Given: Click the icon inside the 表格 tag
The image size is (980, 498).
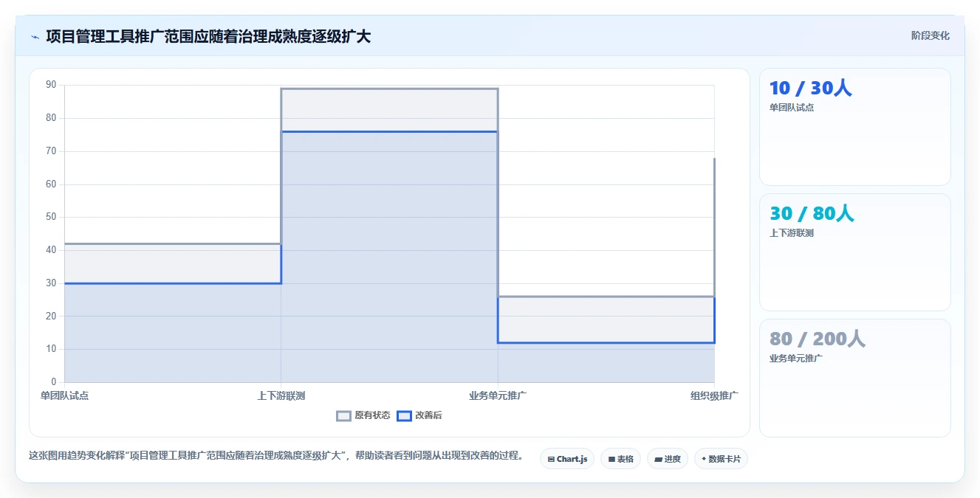Looking at the screenshot, I should point(611,459).
